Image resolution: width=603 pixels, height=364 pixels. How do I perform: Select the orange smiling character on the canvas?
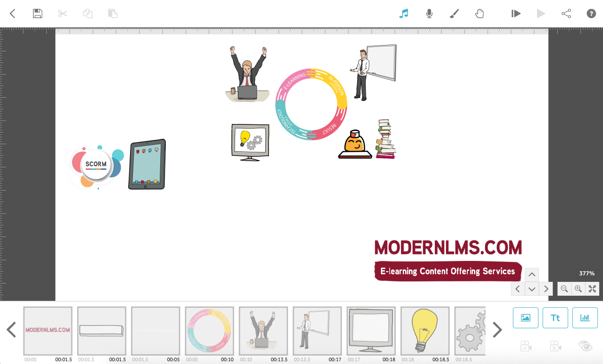click(355, 144)
